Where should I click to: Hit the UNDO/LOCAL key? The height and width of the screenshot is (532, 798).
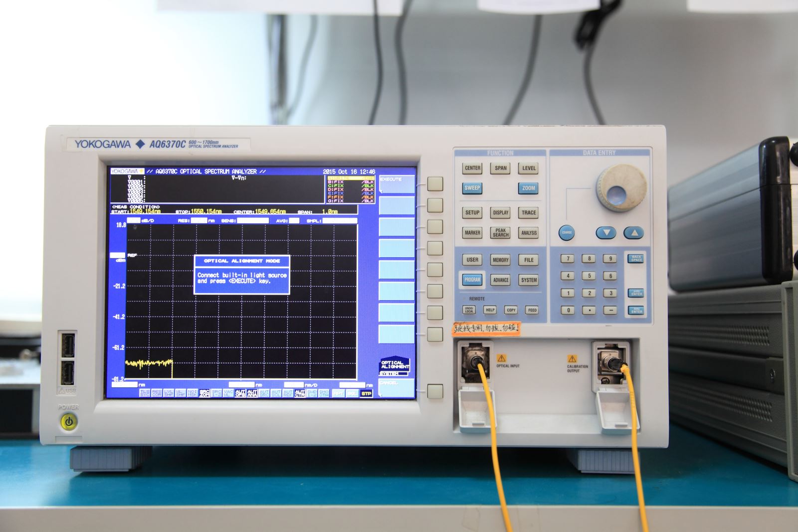(469, 310)
